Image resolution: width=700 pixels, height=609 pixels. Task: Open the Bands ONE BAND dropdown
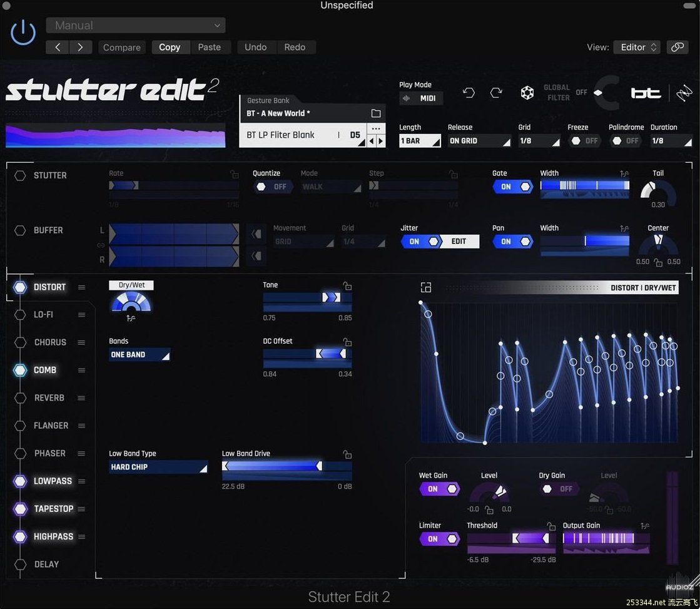(x=139, y=355)
